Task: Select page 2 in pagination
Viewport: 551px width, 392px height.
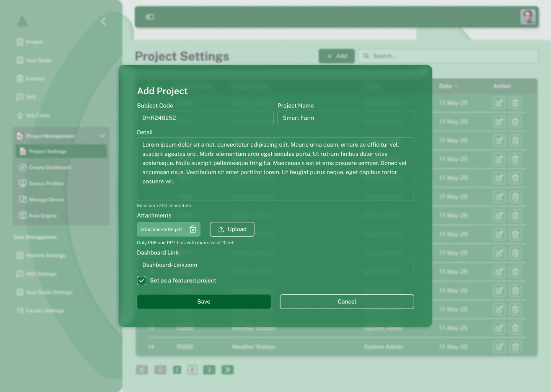Action: pyautogui.click(x=192, y=369)
